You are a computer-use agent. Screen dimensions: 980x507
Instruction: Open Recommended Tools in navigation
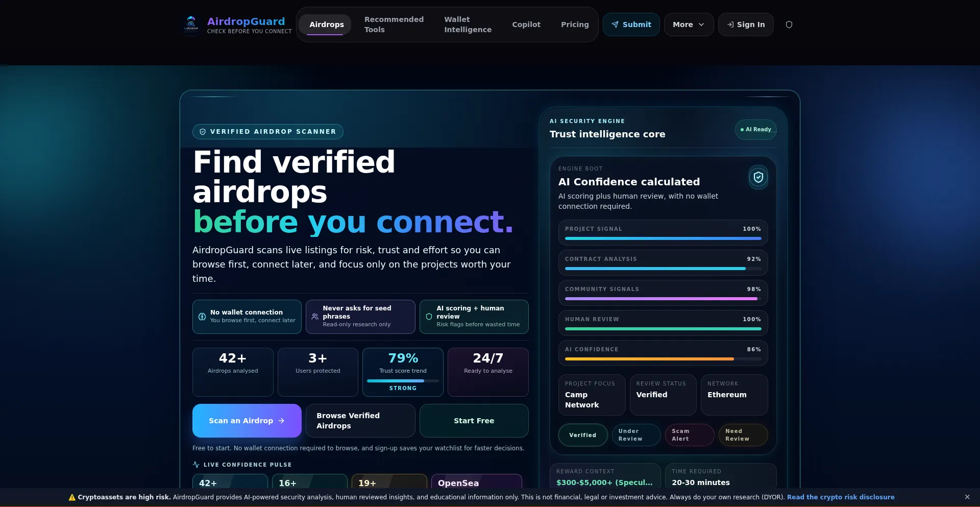(x=394, y=25)
